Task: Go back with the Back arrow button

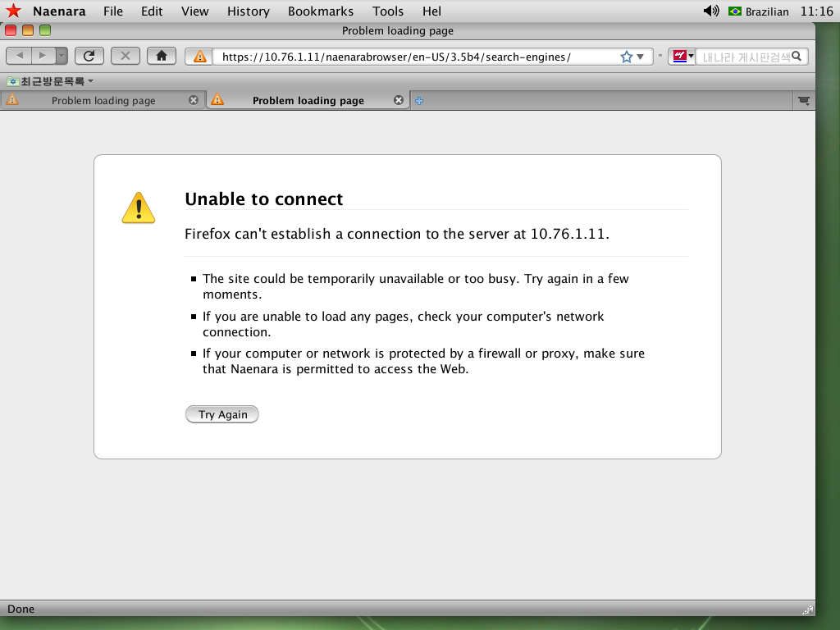Action: 20,55
